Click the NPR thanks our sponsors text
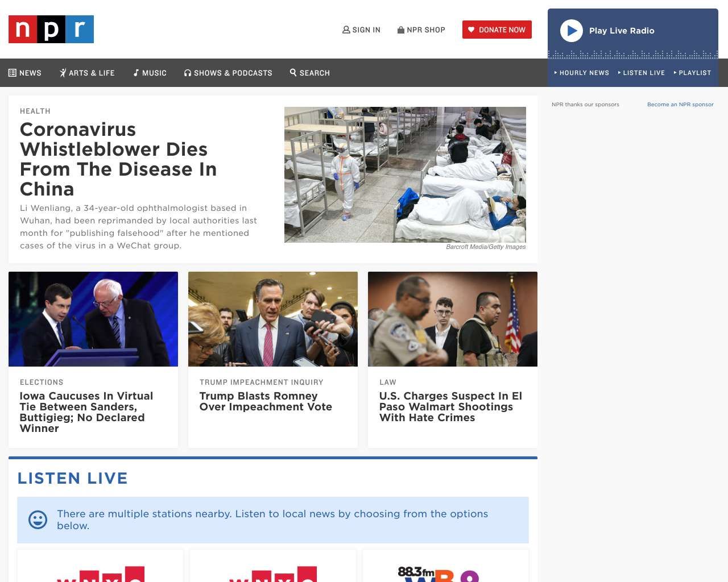 pos(585,105)
